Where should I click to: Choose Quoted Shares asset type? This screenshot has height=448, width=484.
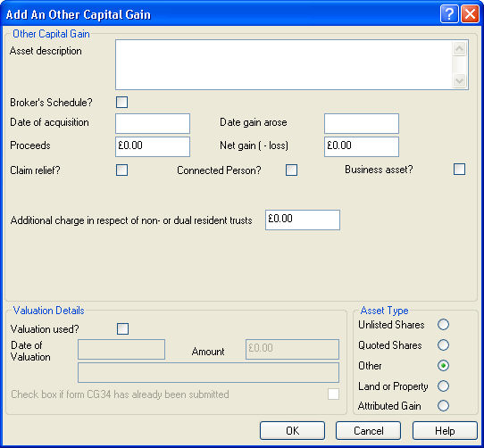[443, 345]
